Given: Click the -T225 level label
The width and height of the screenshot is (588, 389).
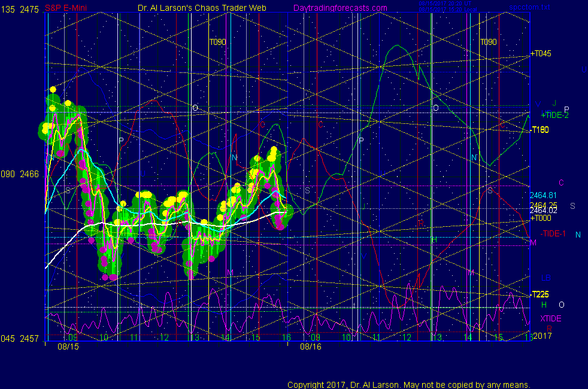Looking at the screenshot, I should [x=539, y=294].
